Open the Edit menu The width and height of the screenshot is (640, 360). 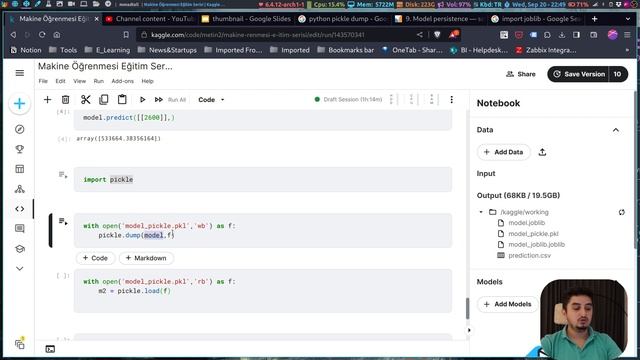[x=60, y=81]
